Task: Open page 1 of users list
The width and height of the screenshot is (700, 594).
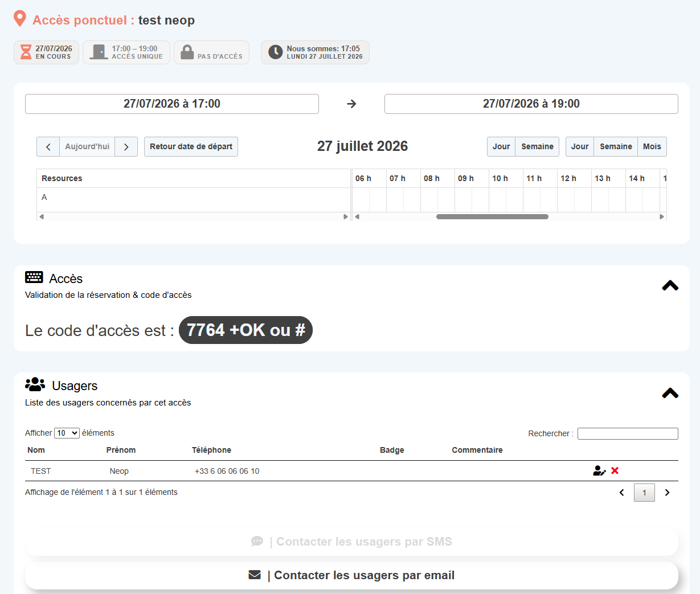Action: [x=644, y=493]
